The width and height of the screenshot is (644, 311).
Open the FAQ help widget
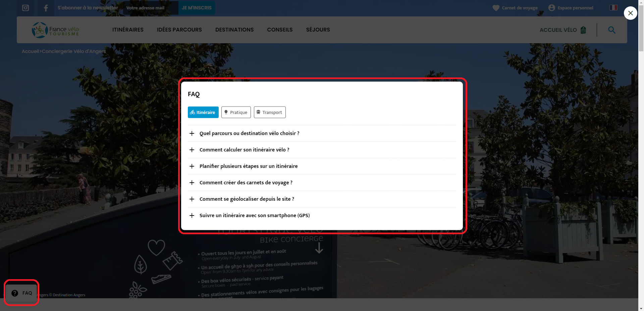pos(21,293)
